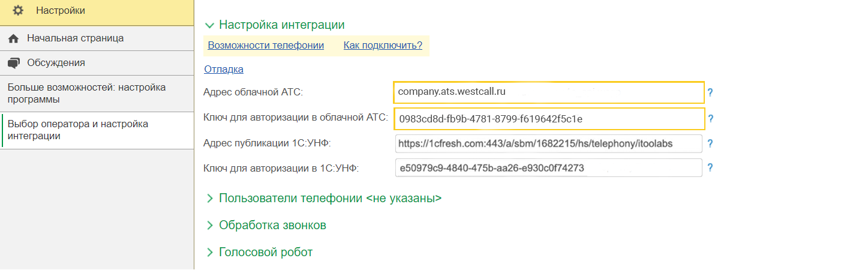Click the Отладка link
The width and height of the screenshot is (868, 270).
224,70
